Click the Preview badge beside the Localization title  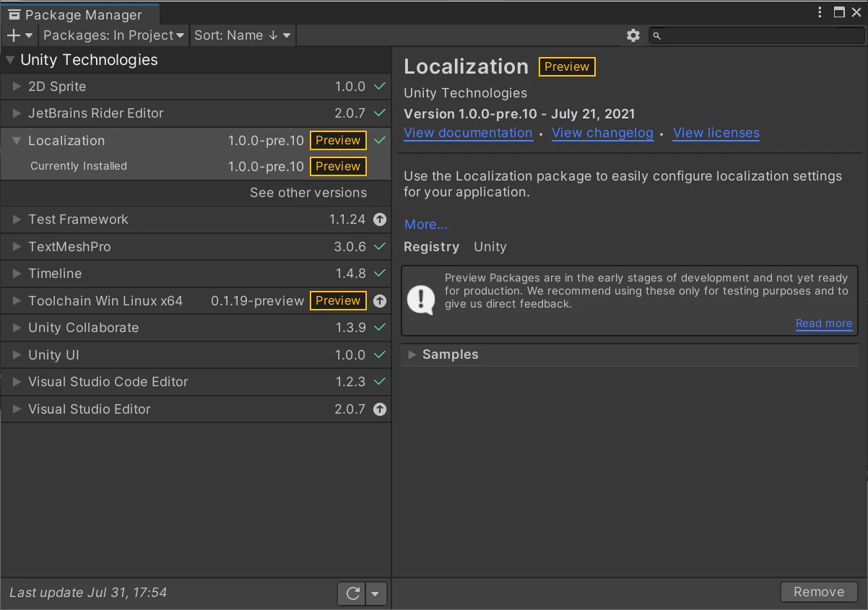coord(567,66)
